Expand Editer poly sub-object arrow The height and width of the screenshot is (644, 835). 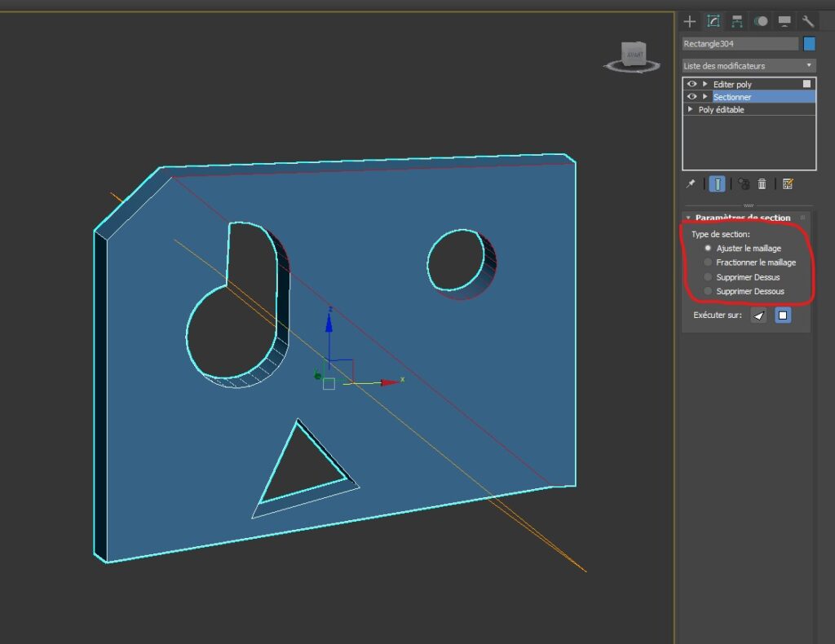coord(705,84)
